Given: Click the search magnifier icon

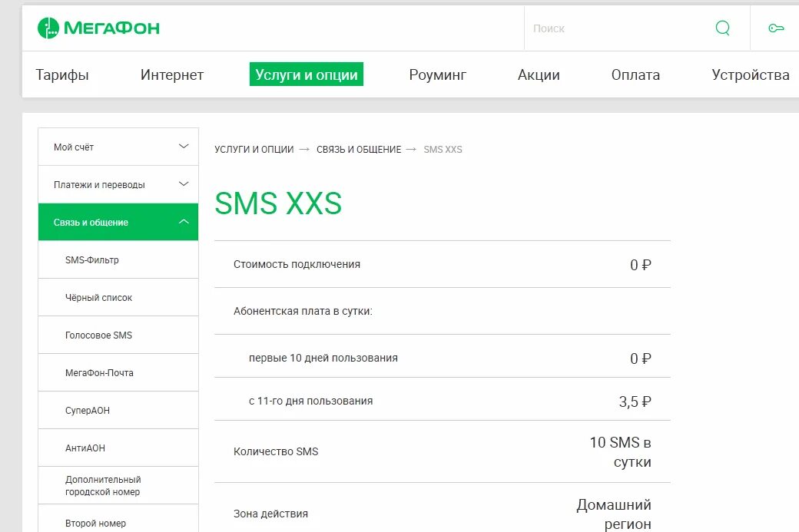Looking at the screenshot, I should point(723,28).
